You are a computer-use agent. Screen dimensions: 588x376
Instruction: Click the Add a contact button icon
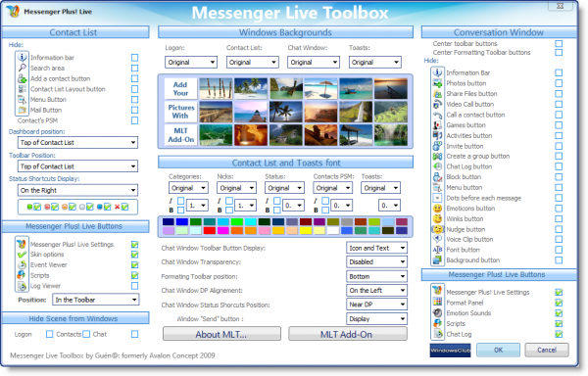coord(23,78)
